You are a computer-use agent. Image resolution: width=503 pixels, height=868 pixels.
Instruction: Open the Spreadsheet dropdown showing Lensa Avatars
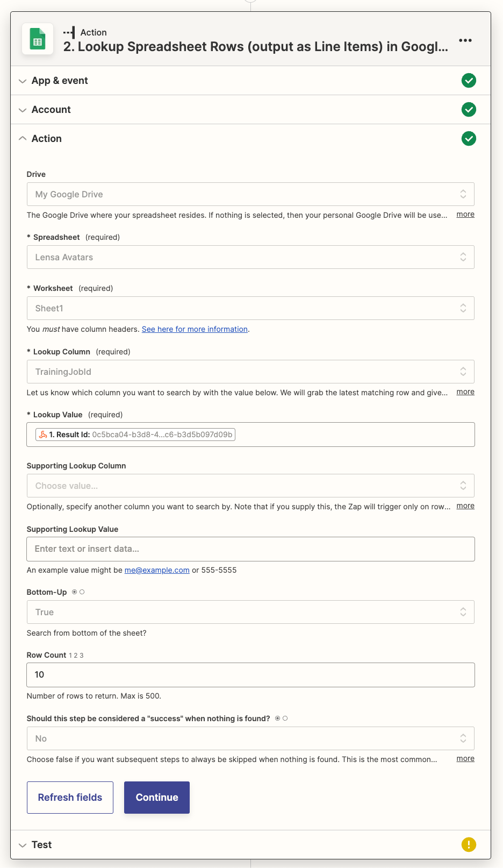coord(250,257)
